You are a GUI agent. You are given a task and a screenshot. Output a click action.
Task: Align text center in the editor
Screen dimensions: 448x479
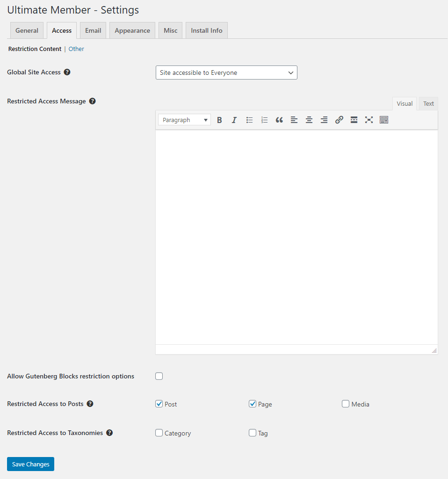coord(309,120)
